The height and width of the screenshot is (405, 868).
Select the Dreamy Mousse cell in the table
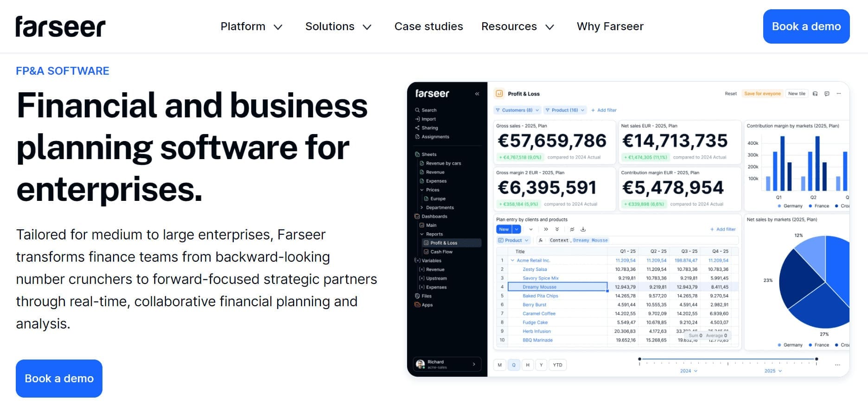point(558,287)
